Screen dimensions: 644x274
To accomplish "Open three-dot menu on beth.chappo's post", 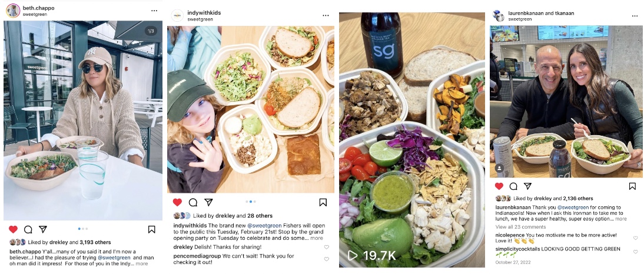I will [x=154, y=11].
